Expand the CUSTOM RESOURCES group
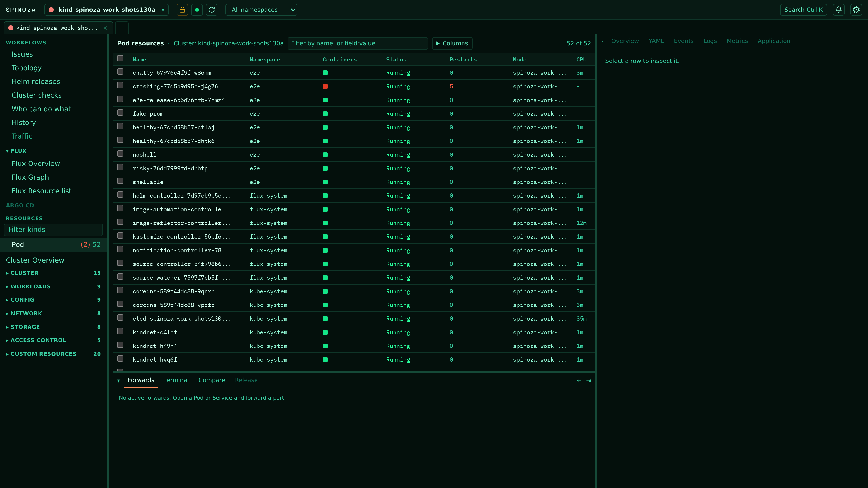The height and width of the screenshot is (488, 868). tap(53, 354)
